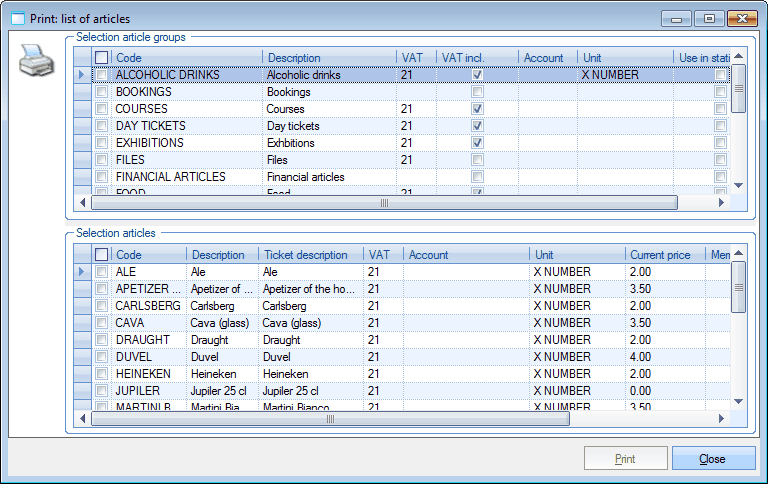Screen dimensions: 768x484
Task: Sort articles by Current price column
Action: pos(664,255)
